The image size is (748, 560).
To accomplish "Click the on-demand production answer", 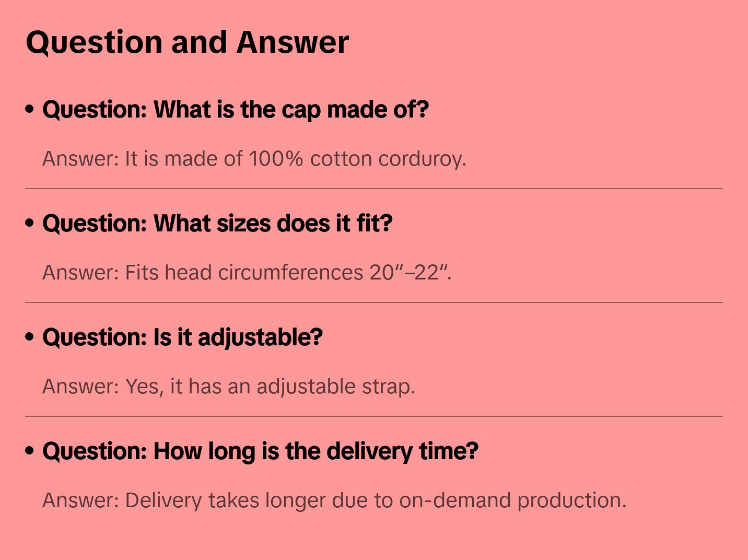I will pyautogui.click(x=334, y=500).
